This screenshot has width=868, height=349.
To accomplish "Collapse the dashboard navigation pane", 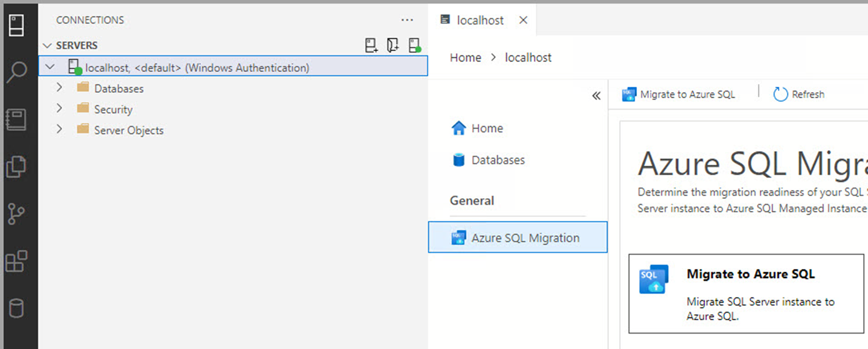I will click(x=596, y=96).
